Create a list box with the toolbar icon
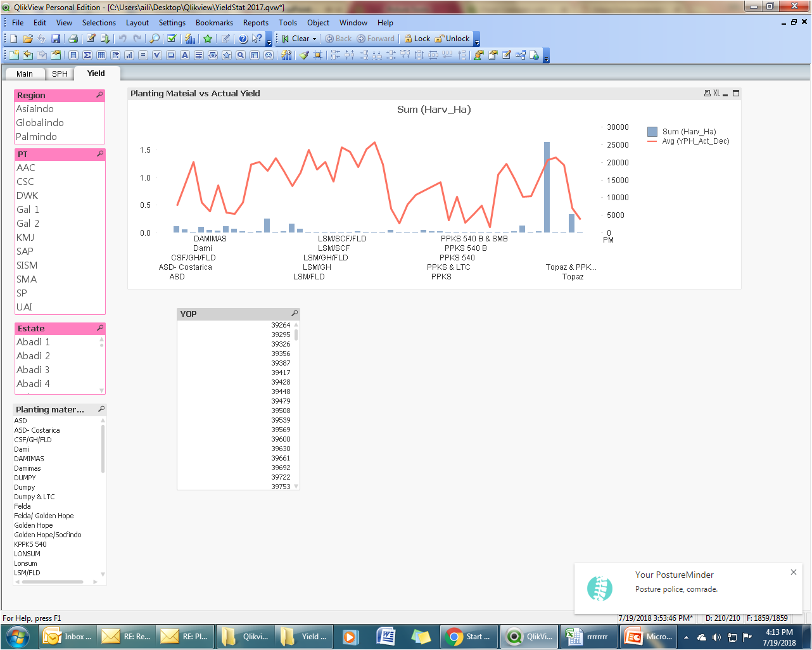Image resolution: width=812 pixels, height=650 pixels. (73, 55)
